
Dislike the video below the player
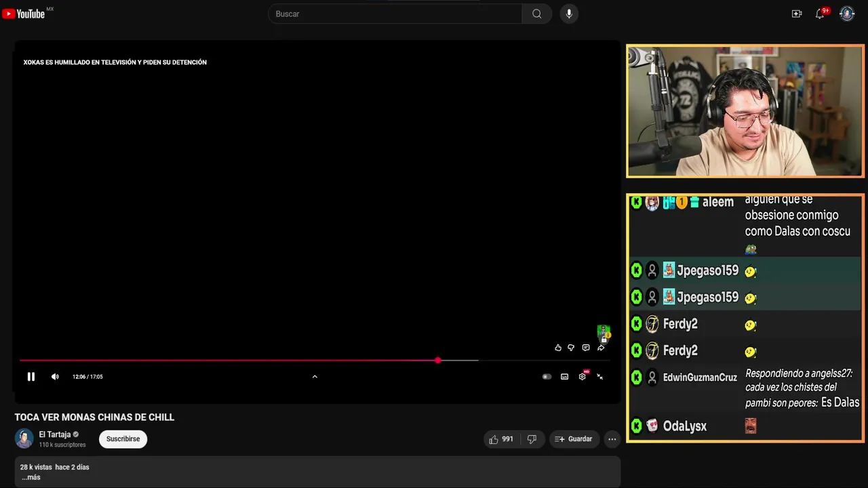532,439
